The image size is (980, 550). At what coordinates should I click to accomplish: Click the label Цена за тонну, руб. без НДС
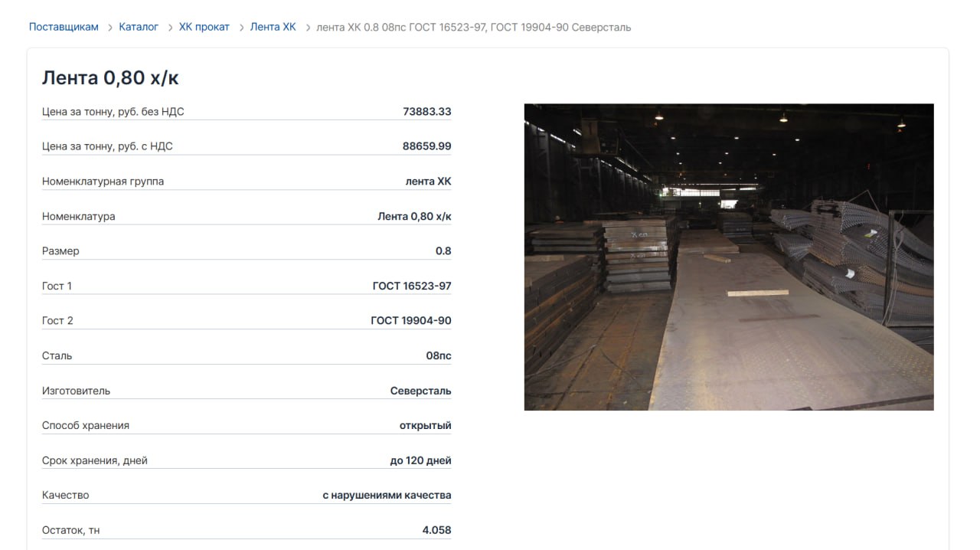113,112
